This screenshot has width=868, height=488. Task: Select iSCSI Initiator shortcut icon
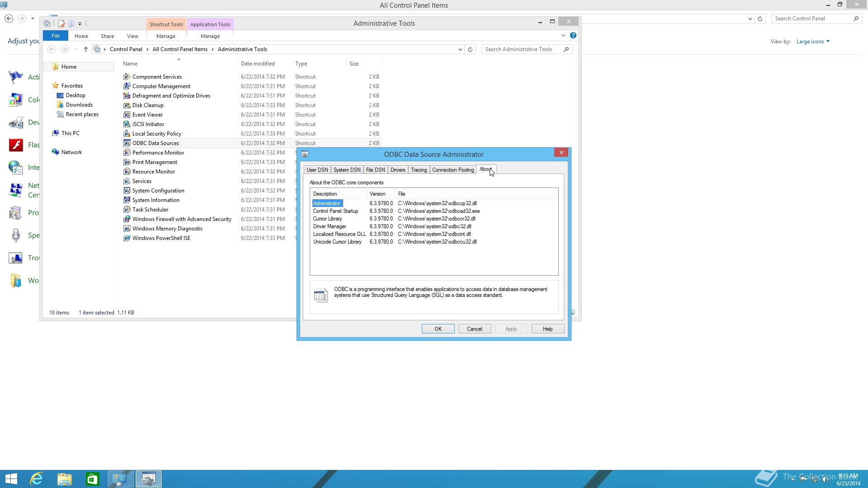[x=127, y=124]
